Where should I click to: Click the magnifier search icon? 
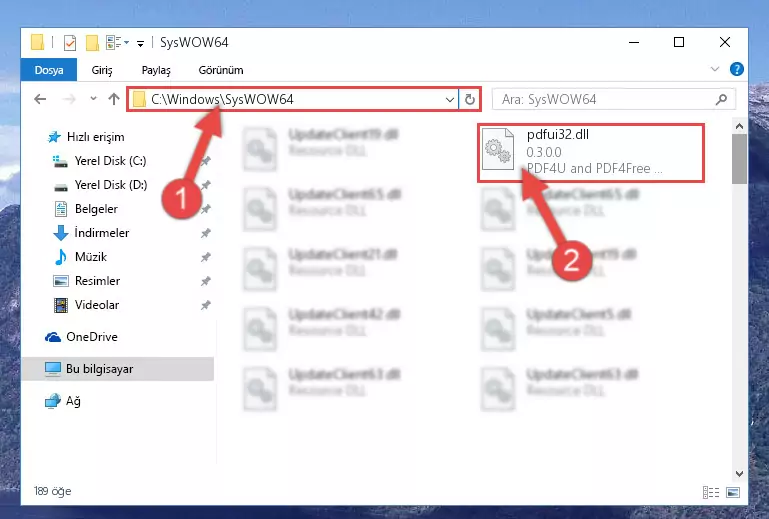click(721, 100)
